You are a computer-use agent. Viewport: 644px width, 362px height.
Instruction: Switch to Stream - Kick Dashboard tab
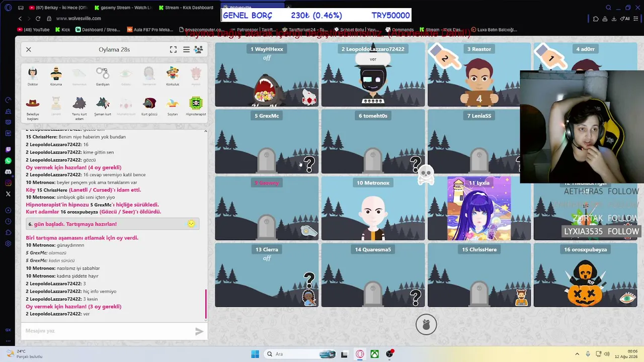pyautogui.click(x=187, y=8)
